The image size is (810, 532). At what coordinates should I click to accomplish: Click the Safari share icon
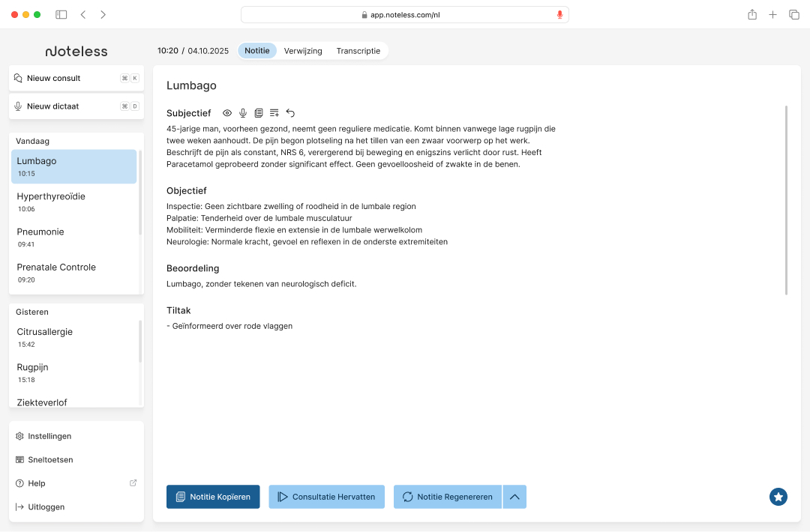(752, 14)
